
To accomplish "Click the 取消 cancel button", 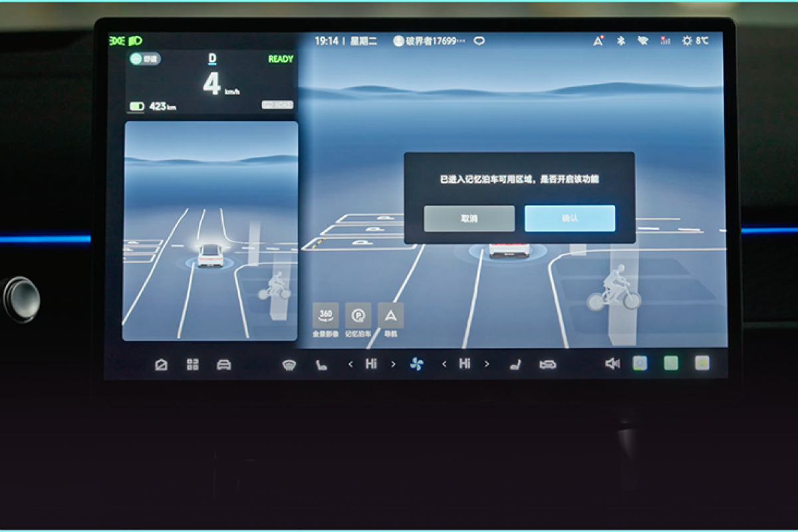I will coord(469,219).
